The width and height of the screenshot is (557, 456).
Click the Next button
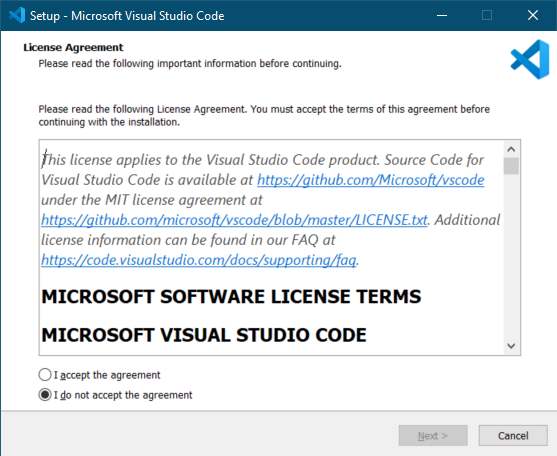click(x=433, y=435)
